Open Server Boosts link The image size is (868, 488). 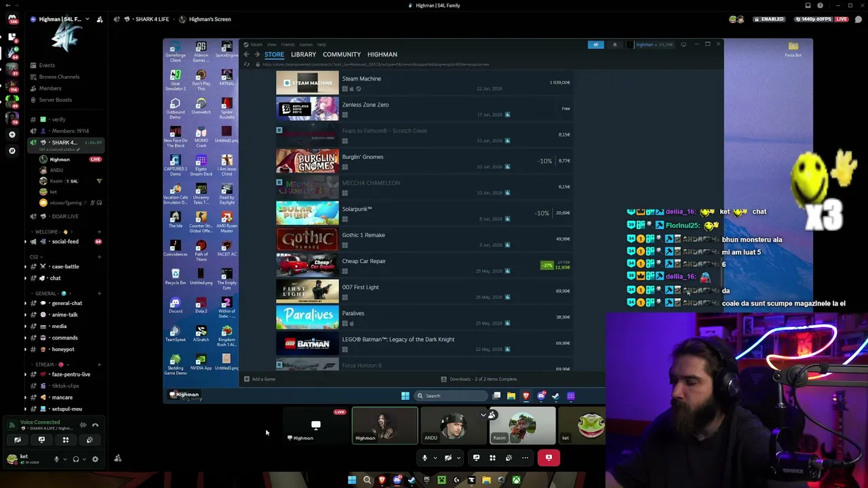(56, 100)
